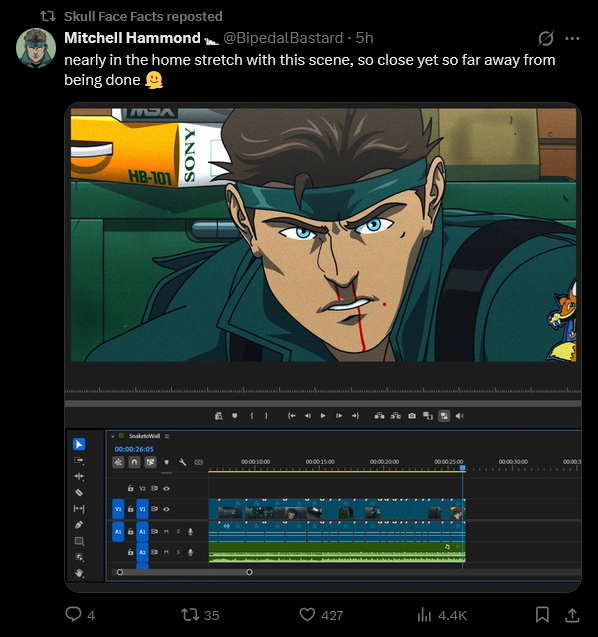Click the Extract button
This screenshot has width=598, height=637.
point(396,416)
